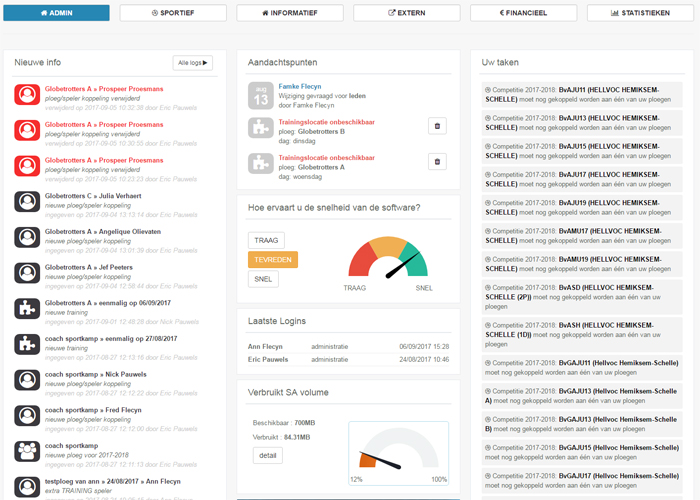Image resolution: width=700 pixels, height=500 pixels.
Task: Click user icon beside coach sportkamp Fred Flecyn
Action: click(27, 416)
